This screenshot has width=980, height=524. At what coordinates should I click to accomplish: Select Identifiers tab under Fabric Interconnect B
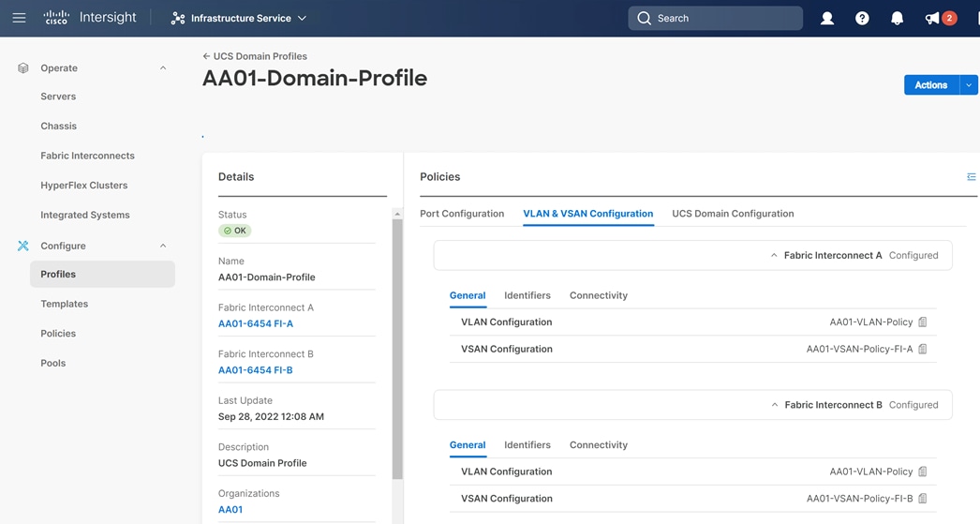tap(527, 444)
